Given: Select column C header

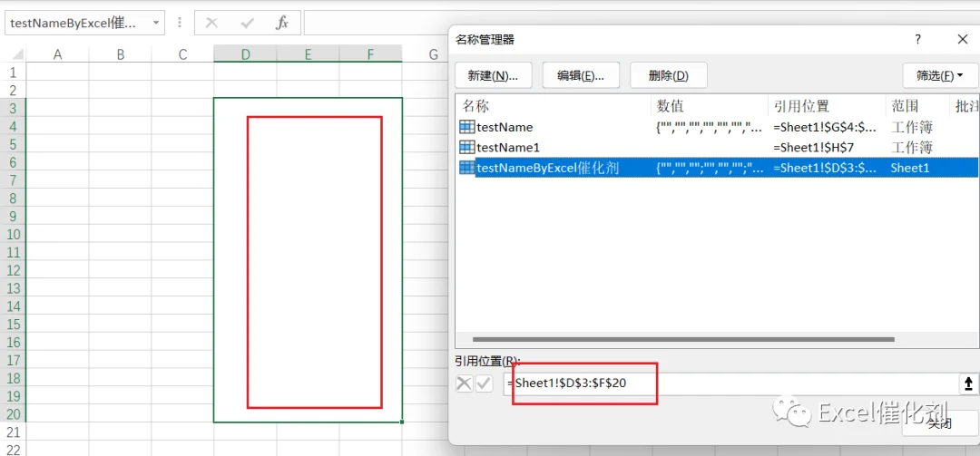Looking at the screenshot, I should coord(182,54).
